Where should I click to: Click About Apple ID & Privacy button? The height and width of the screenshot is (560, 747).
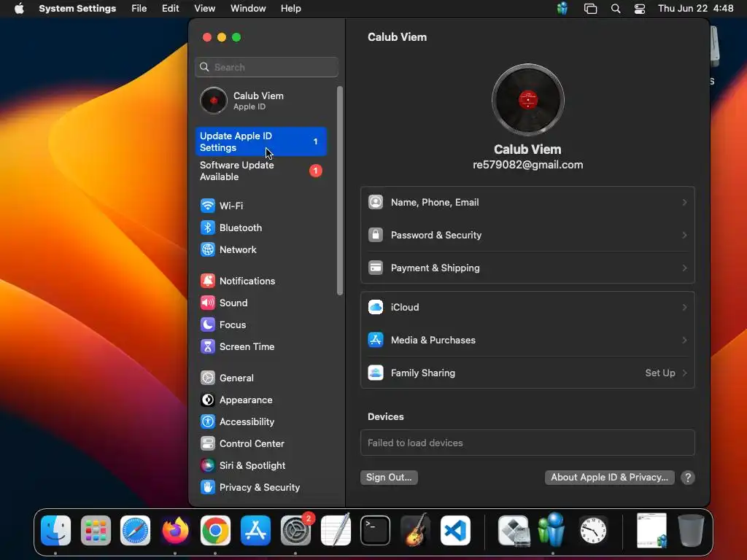[610, 478]
